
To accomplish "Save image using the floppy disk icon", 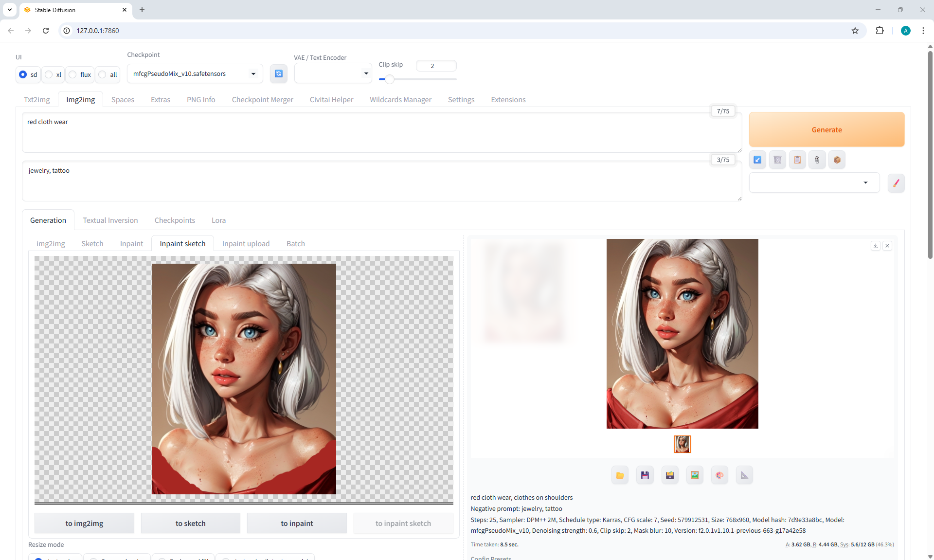I will coord(645,475).
